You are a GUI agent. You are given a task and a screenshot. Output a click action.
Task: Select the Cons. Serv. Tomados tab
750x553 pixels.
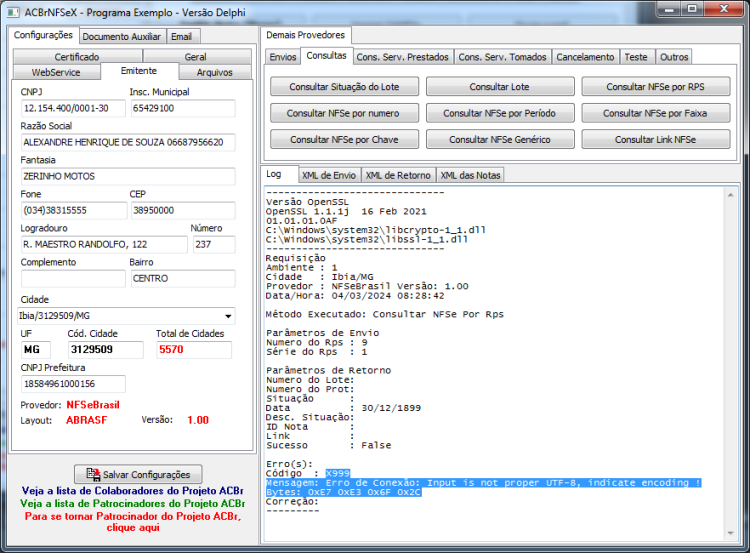click(x=502, y=57)
